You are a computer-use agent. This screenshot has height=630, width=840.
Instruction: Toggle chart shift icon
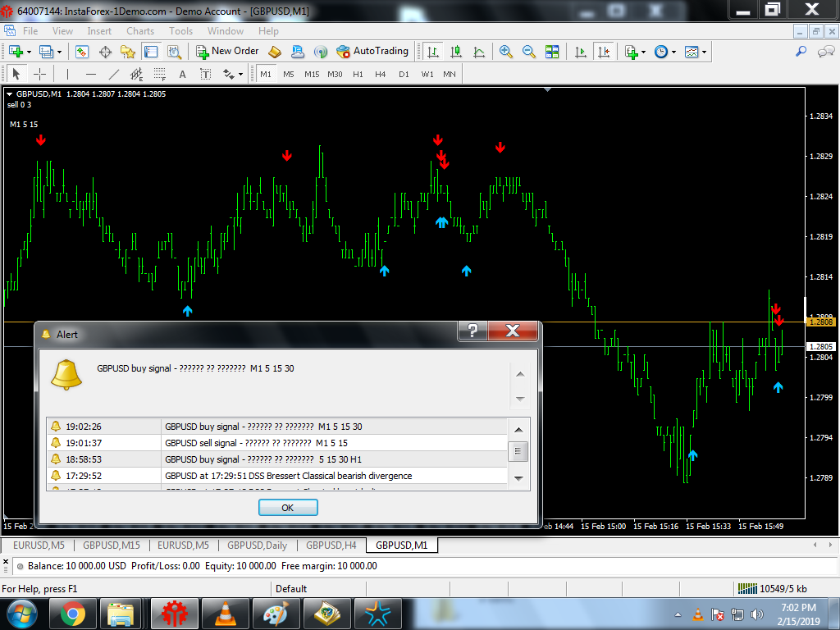604,52
